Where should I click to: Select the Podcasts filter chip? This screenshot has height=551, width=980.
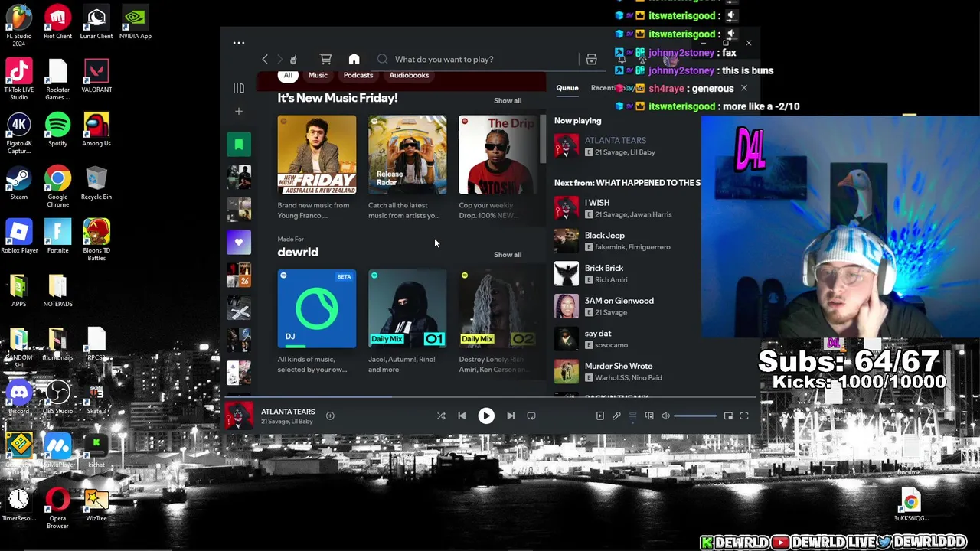pyautogui.click(x=358, y=75)
